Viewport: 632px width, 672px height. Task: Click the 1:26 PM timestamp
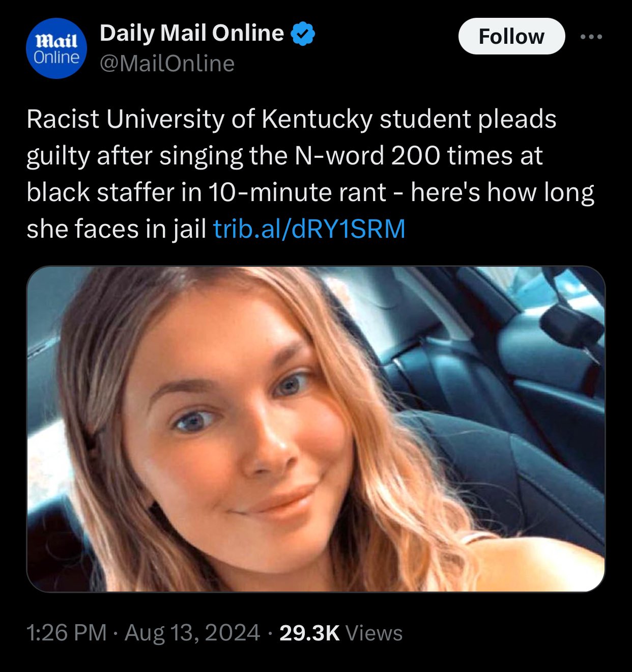click(66, 633)
